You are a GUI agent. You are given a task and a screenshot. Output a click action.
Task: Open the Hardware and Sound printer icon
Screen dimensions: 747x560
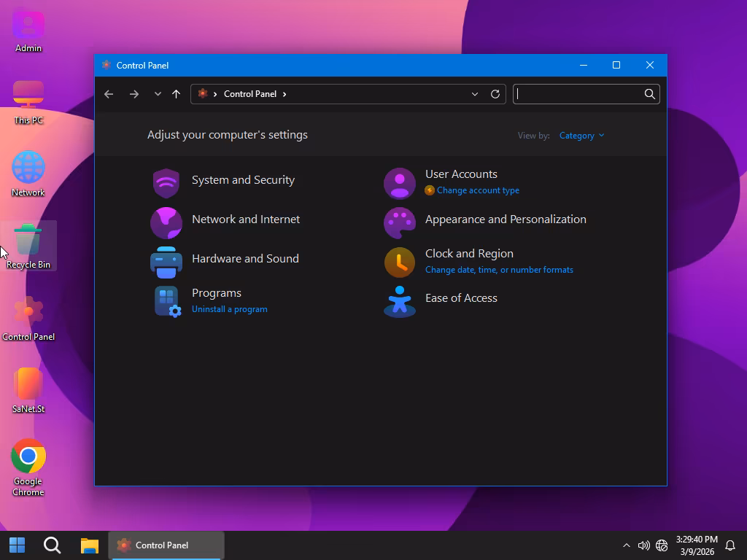click(x=166, y=262)
